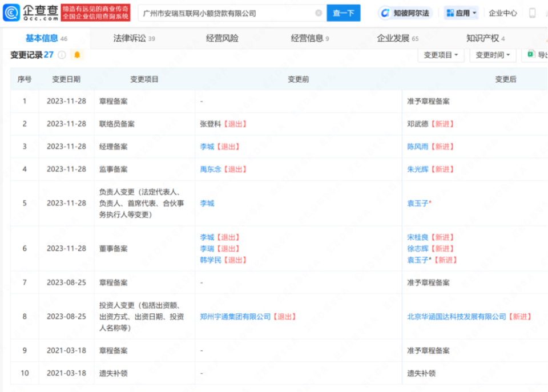Open 李城 link in row 5
548x392 pixels.
207,203
